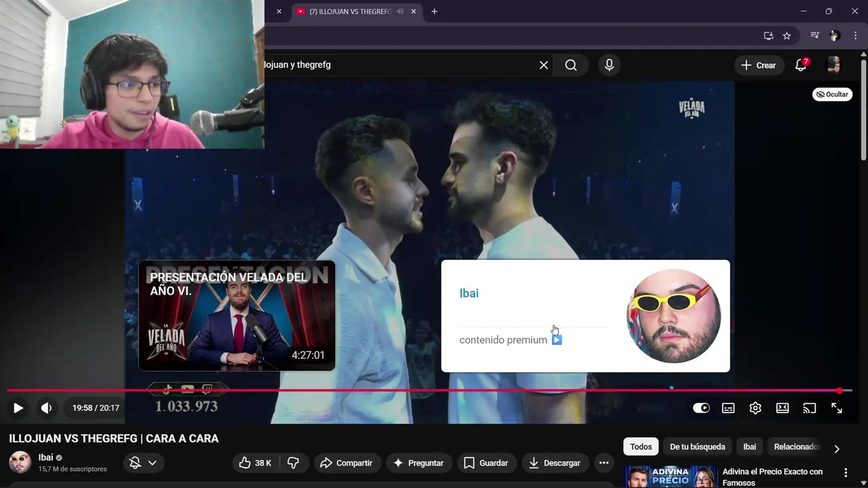
Task: Hide end cards with Ocultar button
Action: pos(832,94)
